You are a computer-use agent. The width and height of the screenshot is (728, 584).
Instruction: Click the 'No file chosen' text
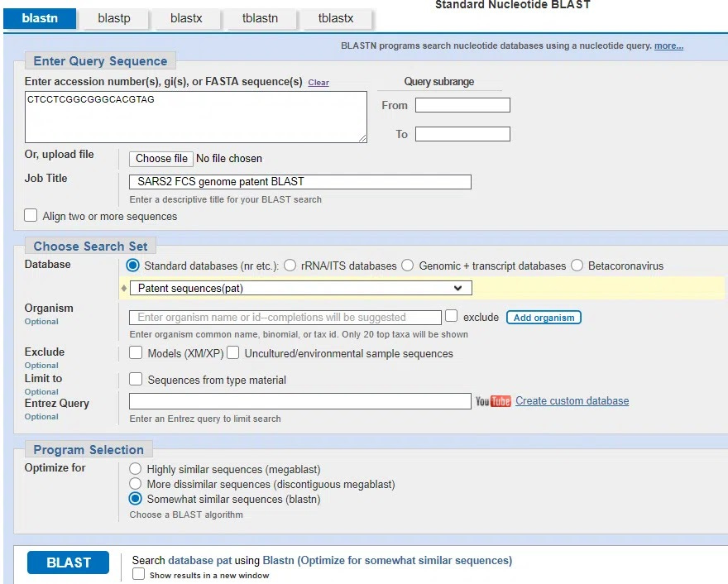(229, 159)
